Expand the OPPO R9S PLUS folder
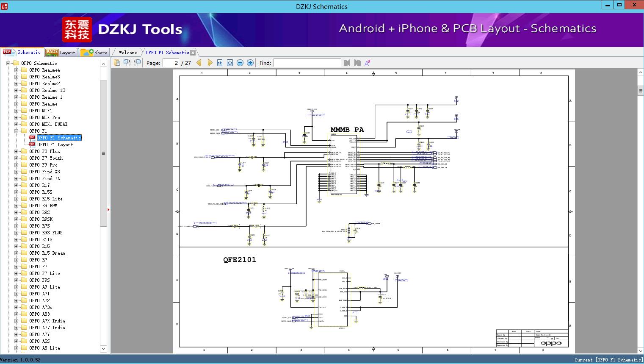 (x=16, y=233)
